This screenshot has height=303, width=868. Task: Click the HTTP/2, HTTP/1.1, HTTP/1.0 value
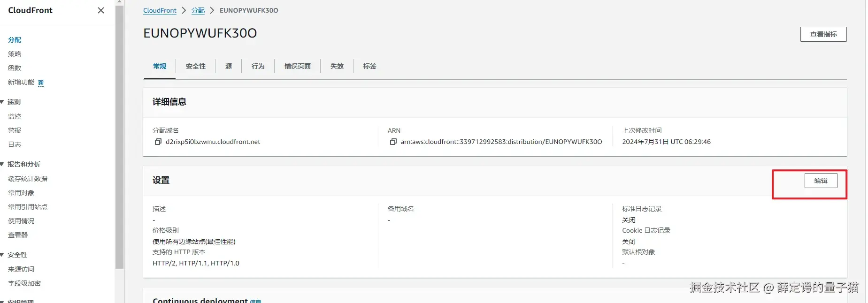pos(196,263)
